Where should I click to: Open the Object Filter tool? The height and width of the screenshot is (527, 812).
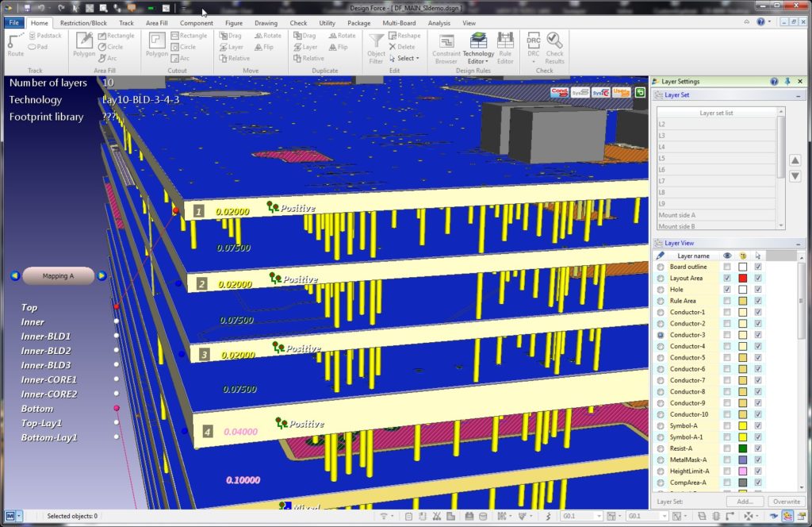pos(376,48)
